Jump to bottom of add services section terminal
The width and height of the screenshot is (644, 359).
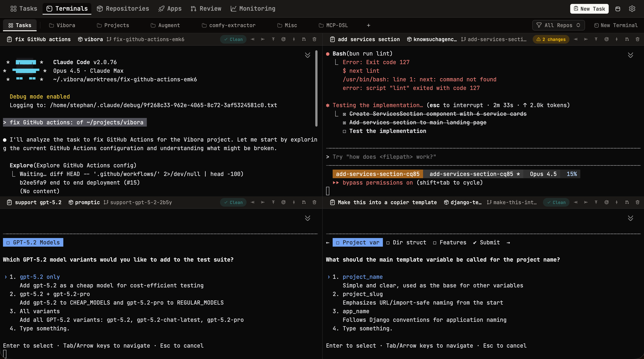click(x=631, y=55)
